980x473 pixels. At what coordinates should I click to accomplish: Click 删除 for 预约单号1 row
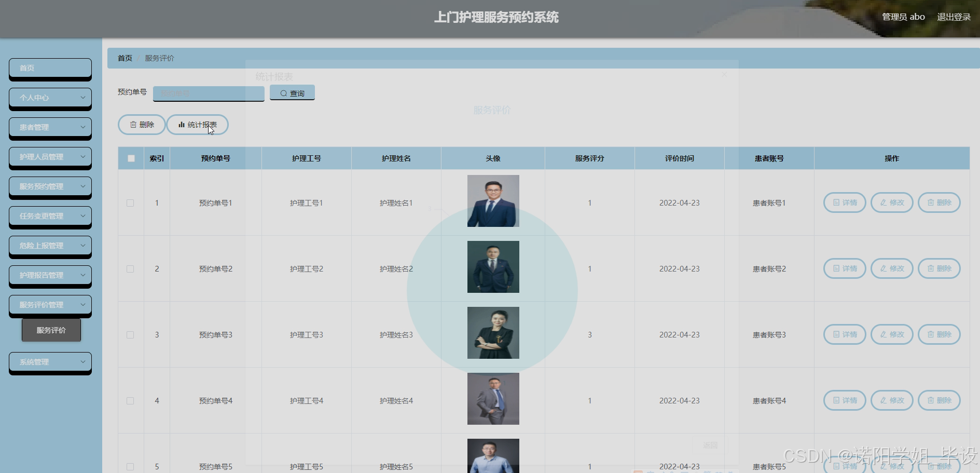(x=939, y=202)
